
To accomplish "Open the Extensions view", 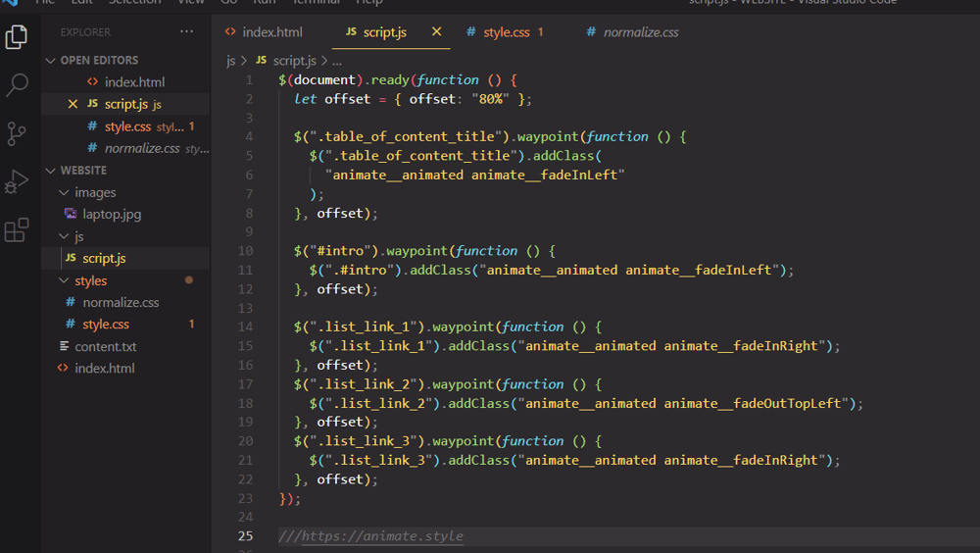I will point(17,229).
